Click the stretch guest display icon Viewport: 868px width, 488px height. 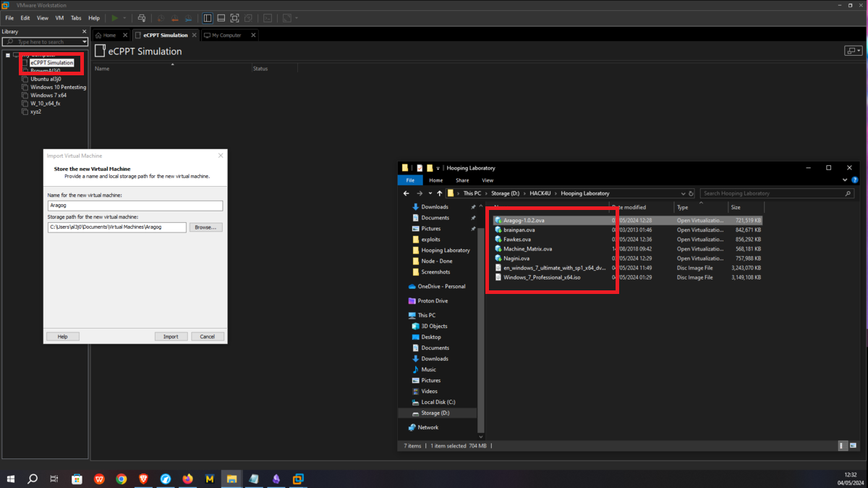[286, 18]
